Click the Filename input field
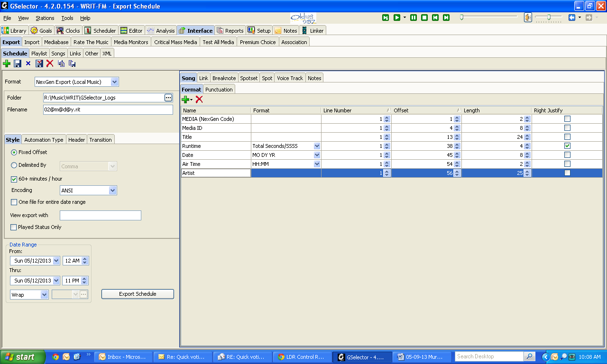Viewport: 607px width, 364px height. [x=108, y=109]
